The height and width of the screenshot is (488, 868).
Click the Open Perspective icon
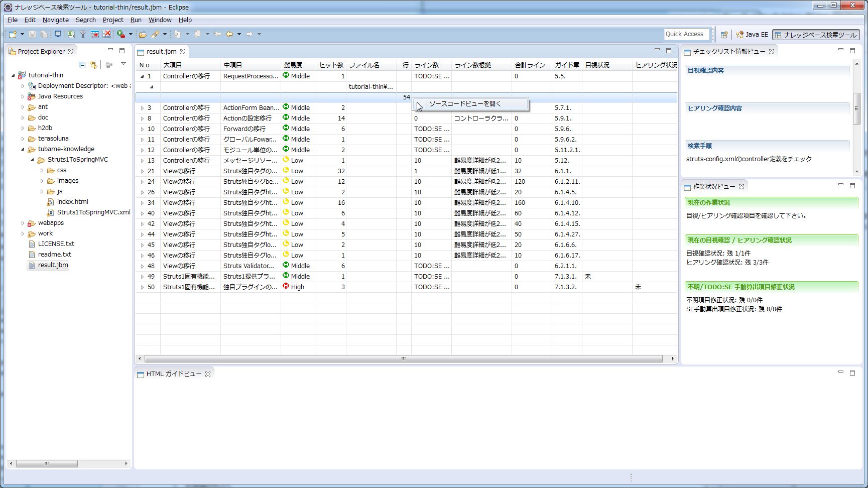(x=724, y=35)
